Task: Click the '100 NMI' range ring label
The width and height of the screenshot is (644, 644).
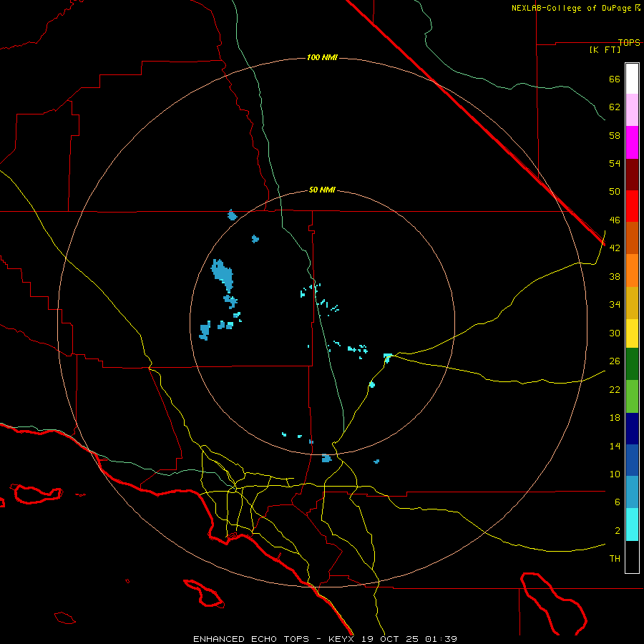Action: [322, 57]
